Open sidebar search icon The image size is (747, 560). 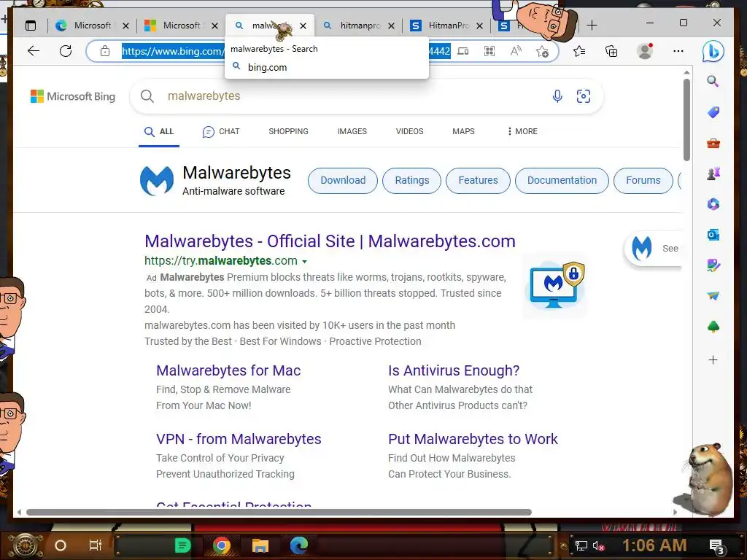pyautogui.click(x=713, y=81)
